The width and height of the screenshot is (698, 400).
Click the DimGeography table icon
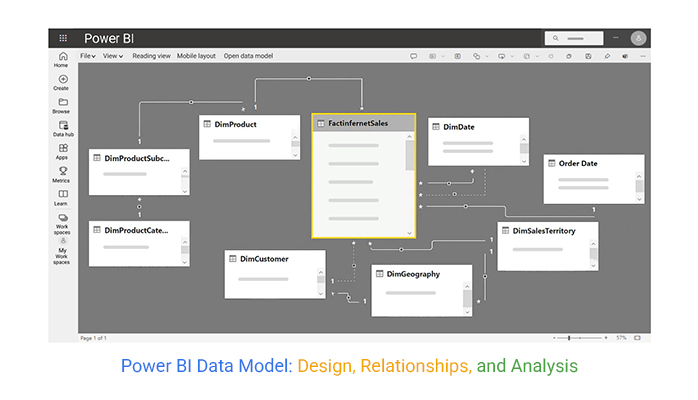coord(379,274)
